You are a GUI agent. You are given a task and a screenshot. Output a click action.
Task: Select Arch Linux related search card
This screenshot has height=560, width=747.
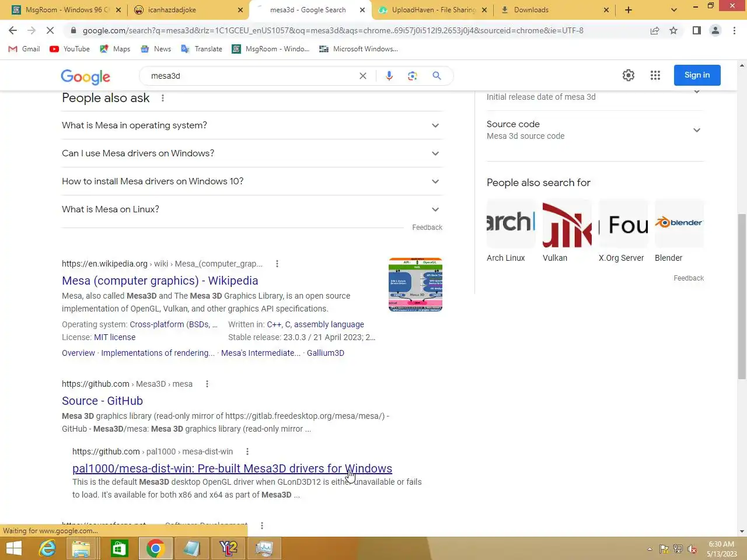pyautogui.click(x=511, y=231)
